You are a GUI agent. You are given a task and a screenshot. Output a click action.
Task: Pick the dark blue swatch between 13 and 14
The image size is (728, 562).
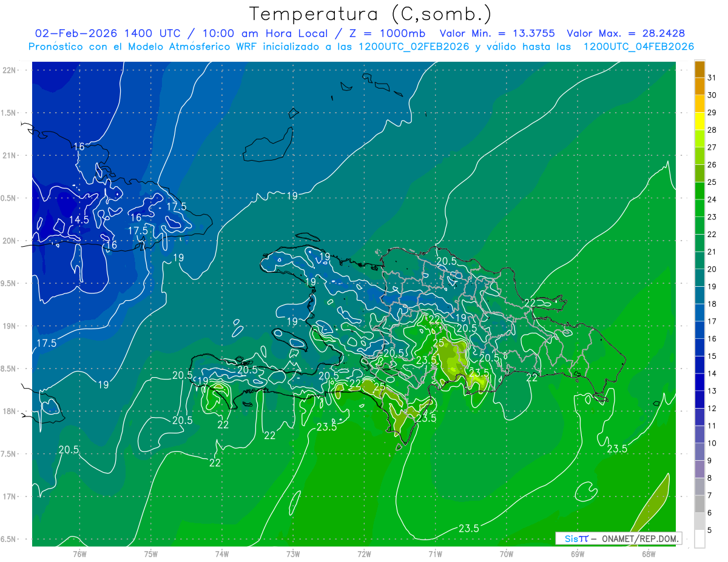699,383
